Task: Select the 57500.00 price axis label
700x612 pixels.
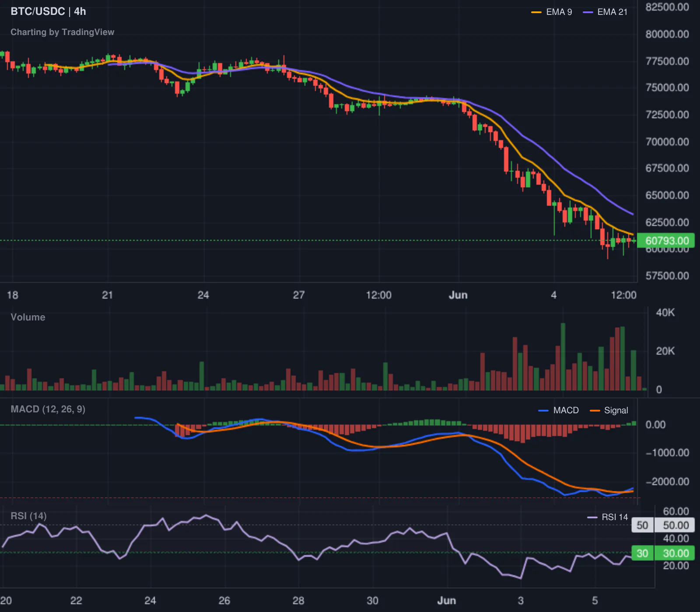Action: 667,276
